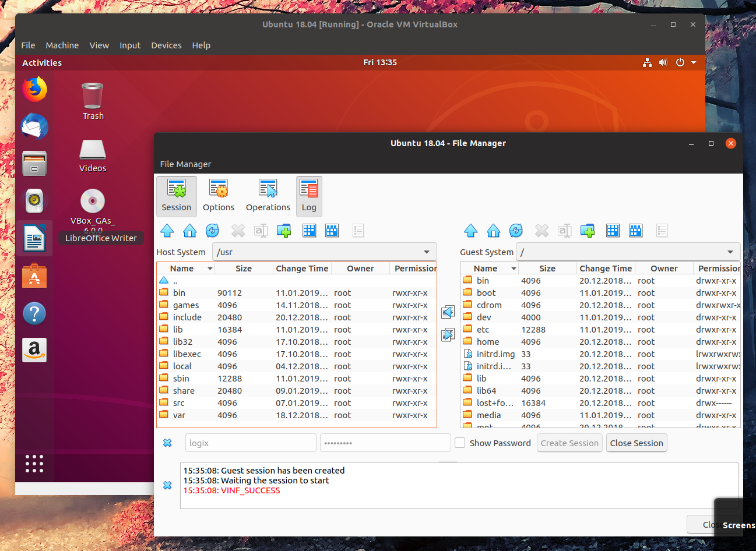Refresh the Host System file list
Image resolution: width=756 pixels, height=551 pixels.
213,231
